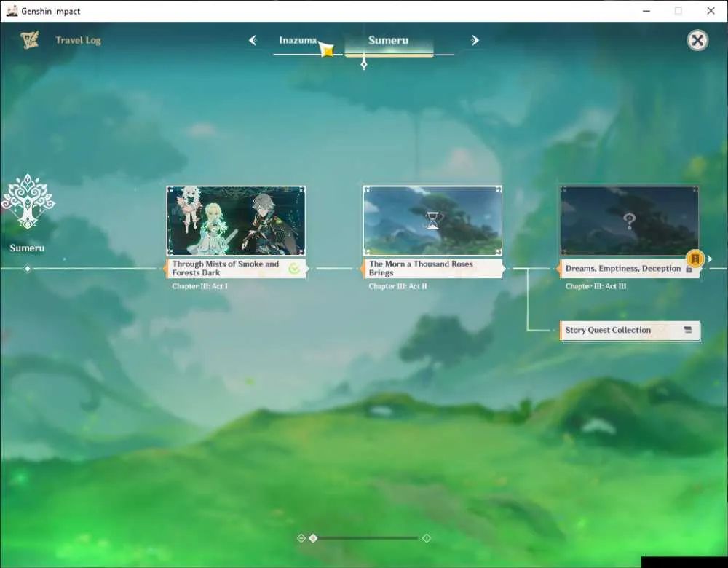This screenshot has height=568, width=728.
Task: Click the orange bookmark badge on Act III
Action: (x=695, y=259)
